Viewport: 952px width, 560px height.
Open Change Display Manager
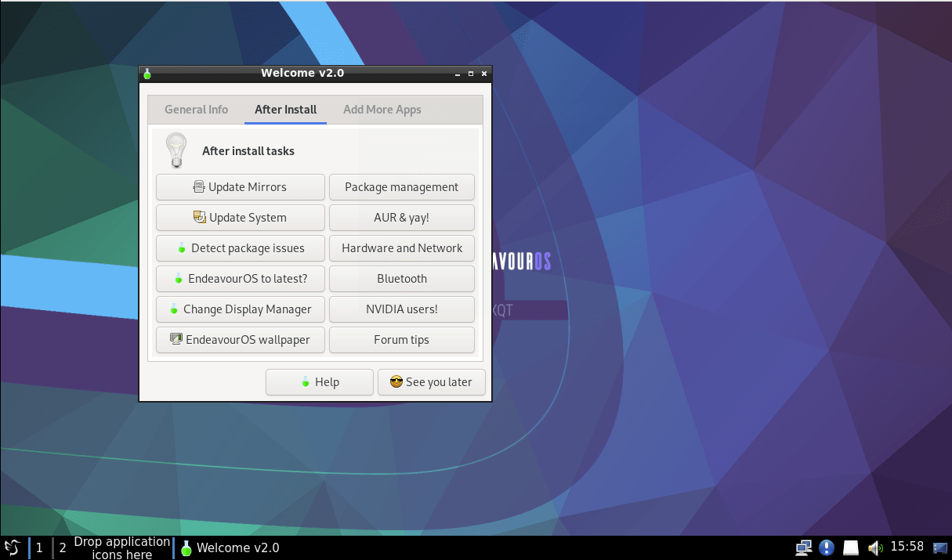(x=241, y=309)
